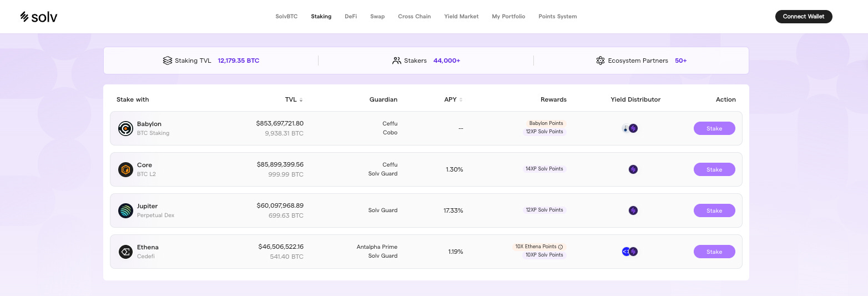Click the 1.30% APY value
Image resolution: width=868 pixels, height=296 pixels.
(x=455, y=169)
